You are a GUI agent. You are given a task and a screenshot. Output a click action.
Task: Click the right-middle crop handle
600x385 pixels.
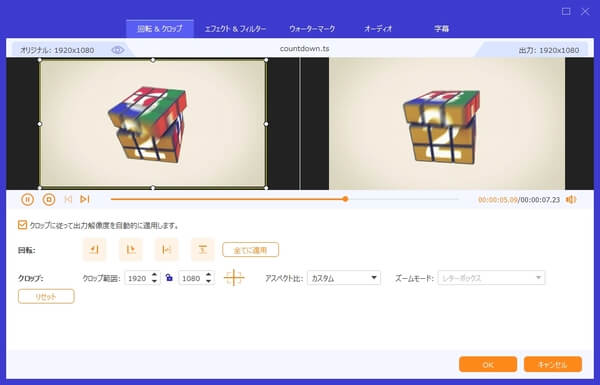click(266, 124)
